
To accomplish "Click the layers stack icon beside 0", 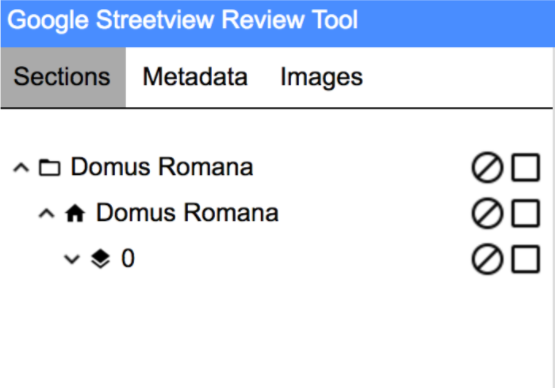I will pyautogui.click(x=101, y=259).
